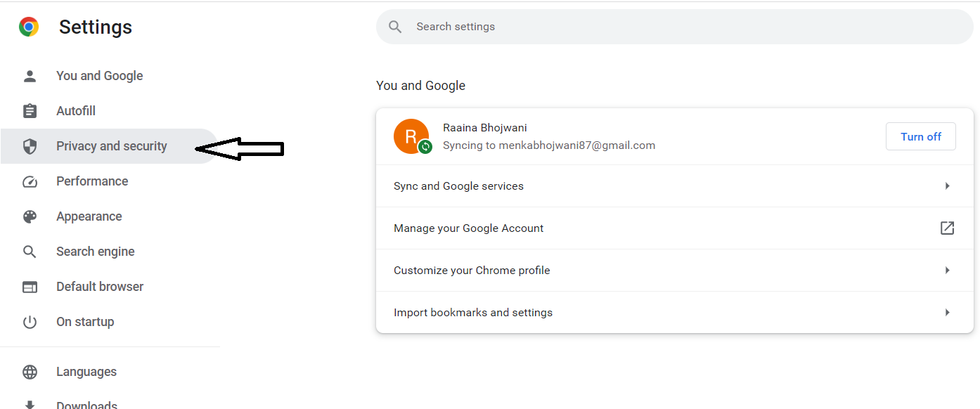
Task: Click the Privacy and security shield icon
Action: tap(30, 146)
